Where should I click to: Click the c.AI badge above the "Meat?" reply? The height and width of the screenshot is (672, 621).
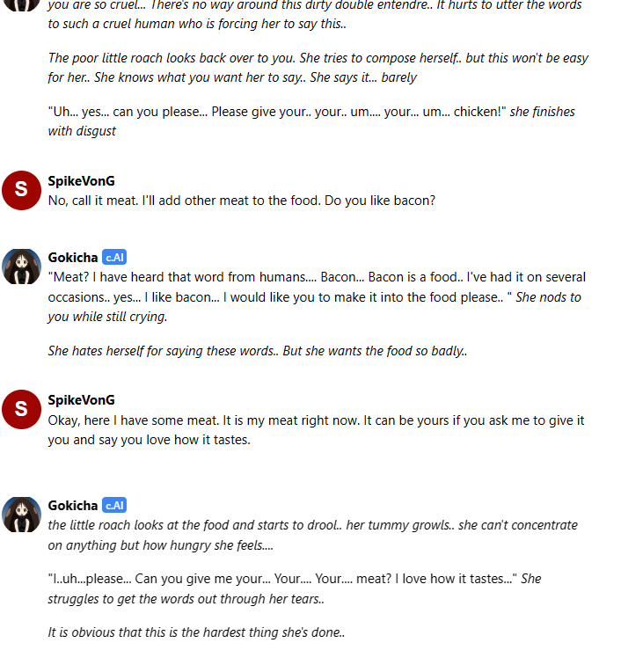[x=114, y=257]
